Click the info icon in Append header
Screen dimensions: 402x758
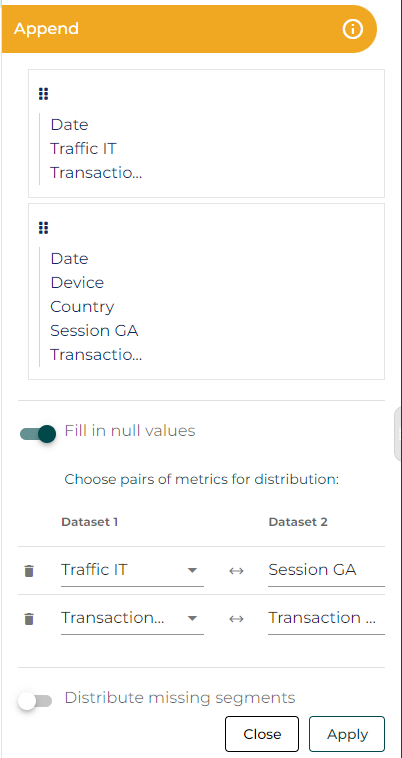[x=352, y=29]
